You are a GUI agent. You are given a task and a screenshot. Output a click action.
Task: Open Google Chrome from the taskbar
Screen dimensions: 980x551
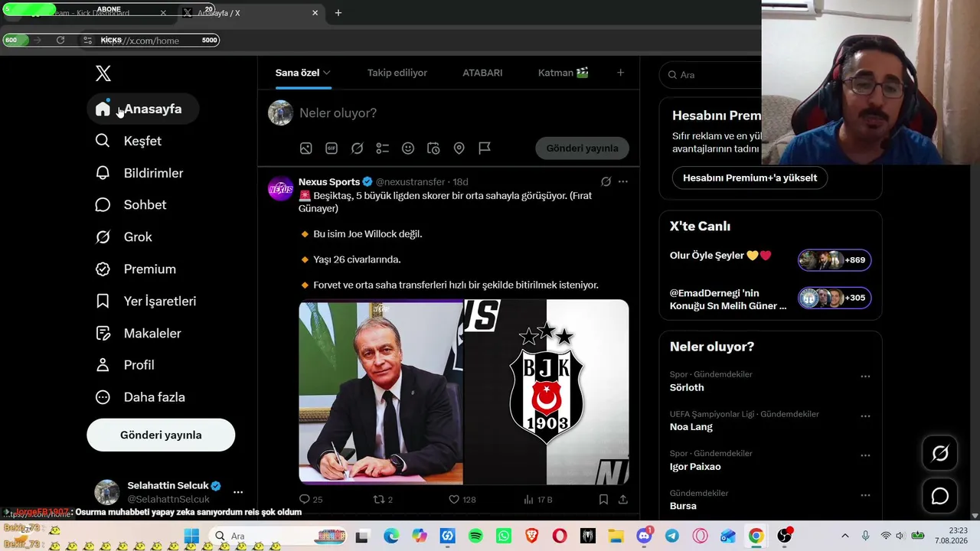point(756,536)
